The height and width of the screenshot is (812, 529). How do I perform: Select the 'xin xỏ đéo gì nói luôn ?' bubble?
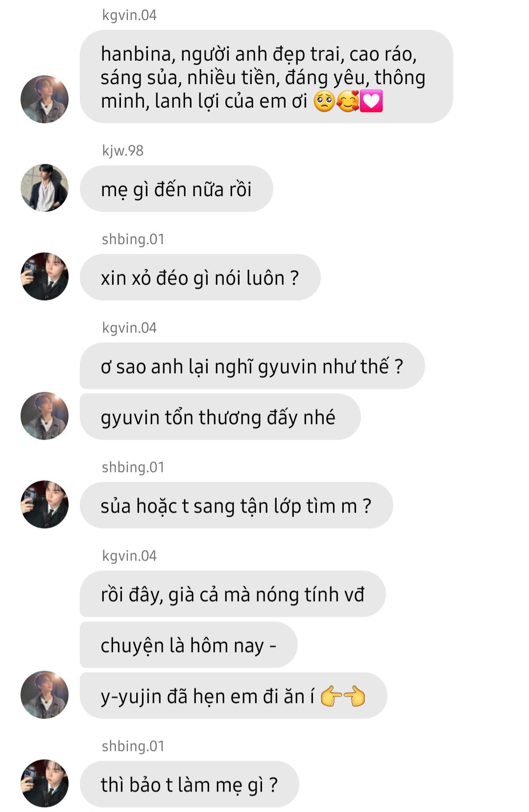click(200, 278)
